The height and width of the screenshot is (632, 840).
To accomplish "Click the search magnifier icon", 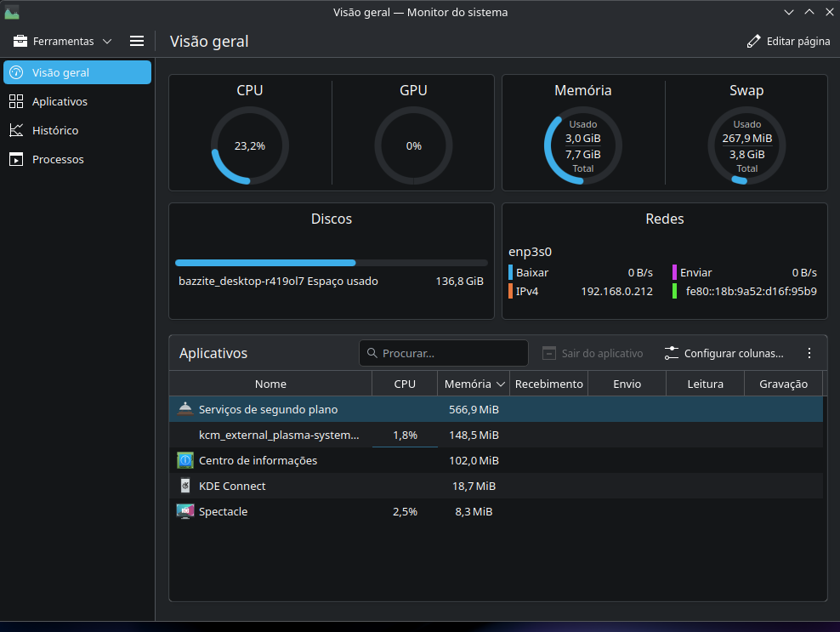I will (x=372, y=353).
